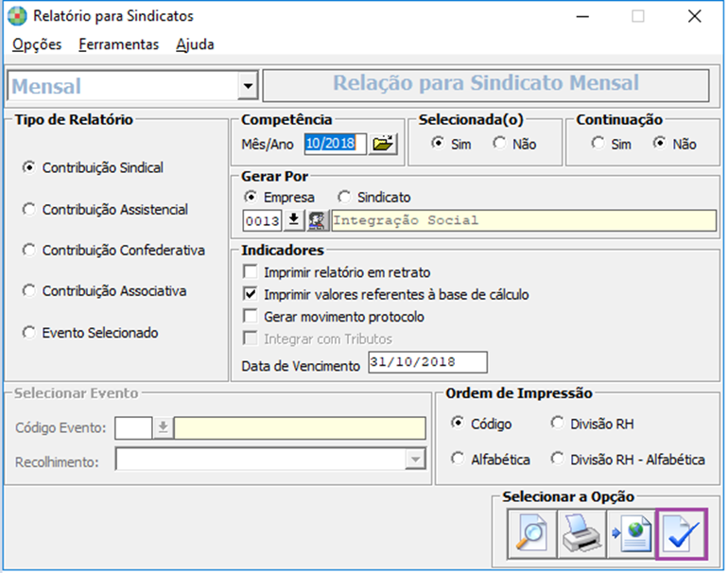The width and height of the screenshot is (728, 573).
Task: Click the Código Evento description field
Action: pos(300,427)
